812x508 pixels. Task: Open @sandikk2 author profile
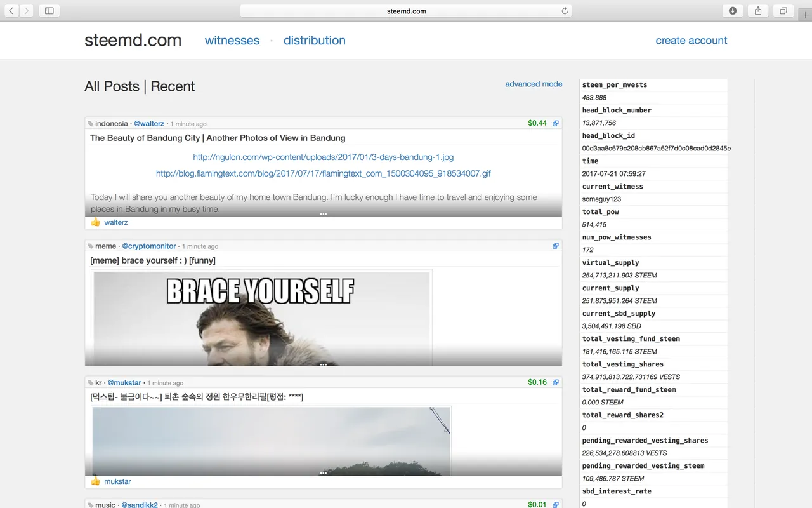(x=140, y=505)
